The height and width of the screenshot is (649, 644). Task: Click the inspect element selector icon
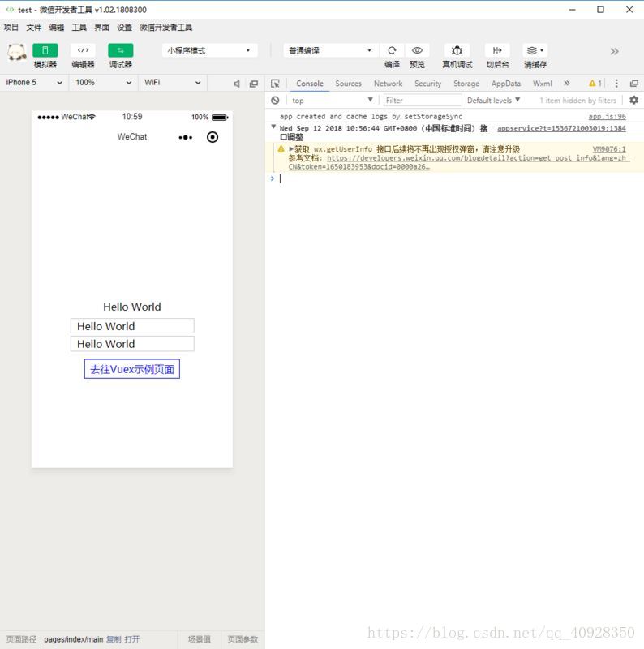coord(275,84)
